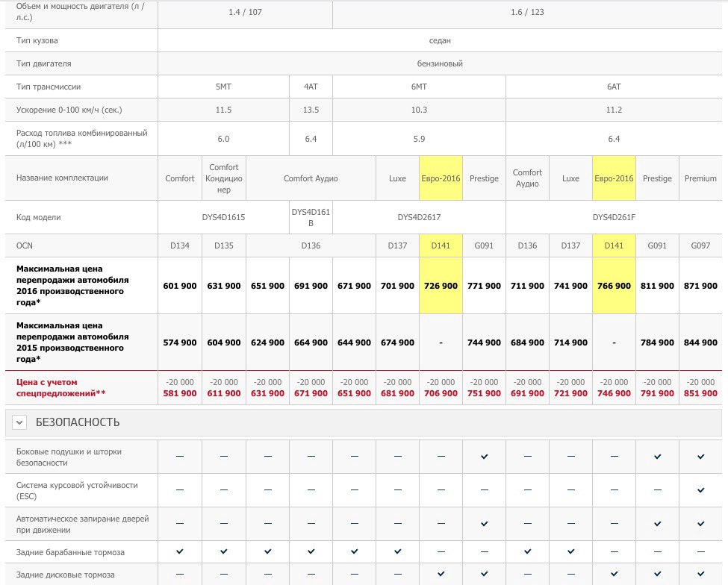
Task: Click the special offer price 581 900
Action: click(180, 393)
